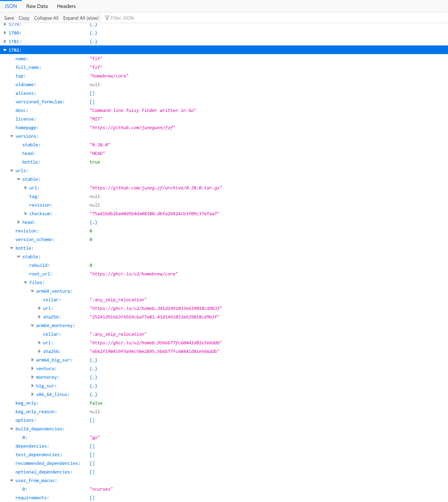
Task: Select the aliases key
Action: click(x=26, y=93)
